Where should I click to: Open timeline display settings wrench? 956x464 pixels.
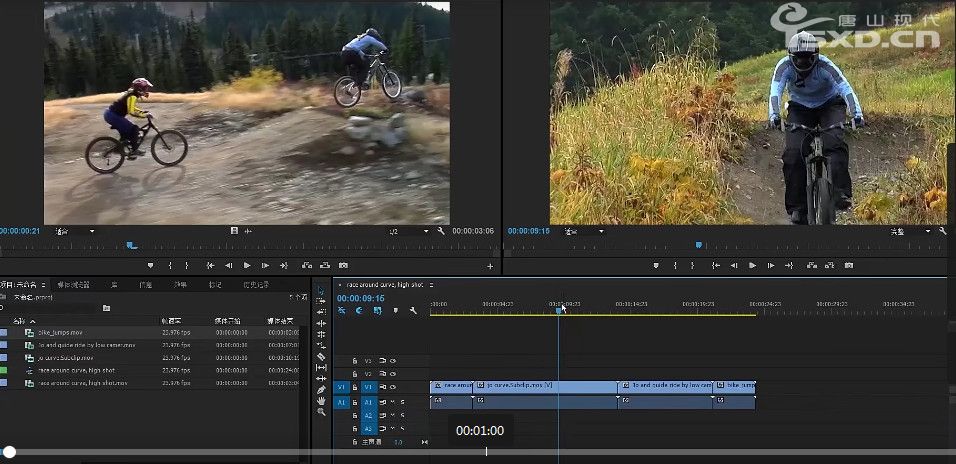tap(413, 310)
